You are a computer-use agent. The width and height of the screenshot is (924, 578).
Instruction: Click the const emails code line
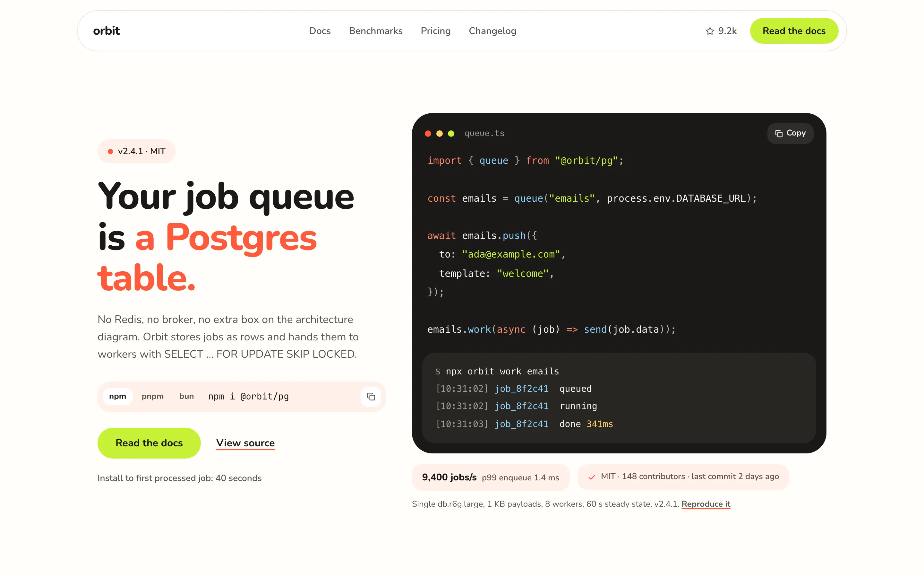pos(592,198)
